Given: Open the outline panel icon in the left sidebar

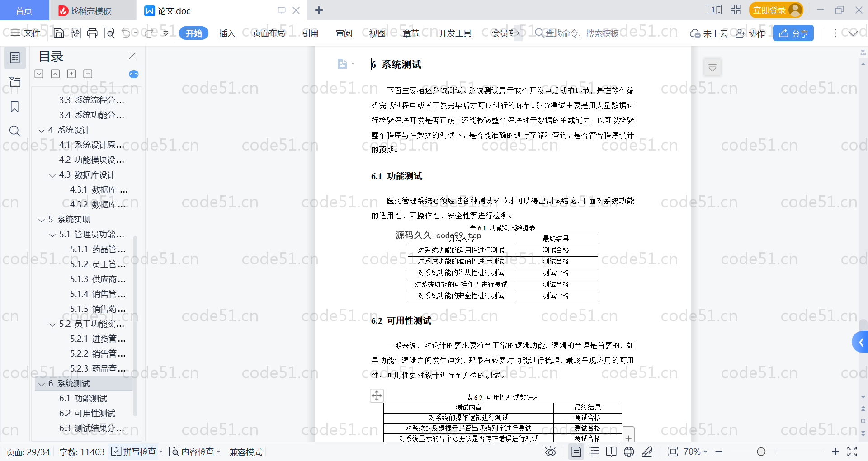Looking at the screenshot, I should (15, 58).
